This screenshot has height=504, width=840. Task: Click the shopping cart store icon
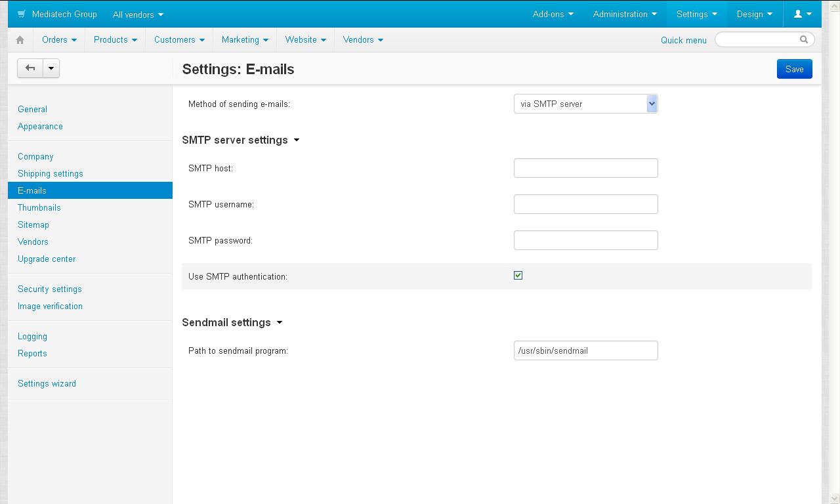pyautogui.click(x=22, y=14)
